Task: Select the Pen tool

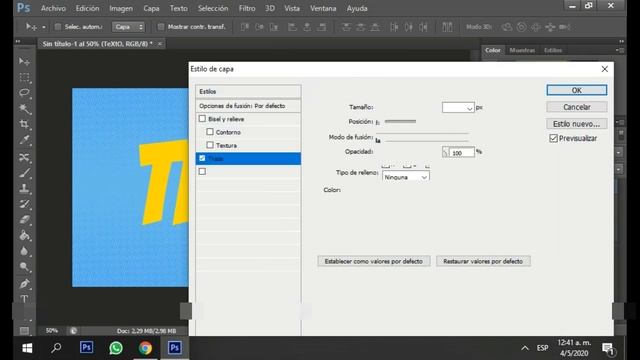Action: pyautogui.click(x=24, y=283)
